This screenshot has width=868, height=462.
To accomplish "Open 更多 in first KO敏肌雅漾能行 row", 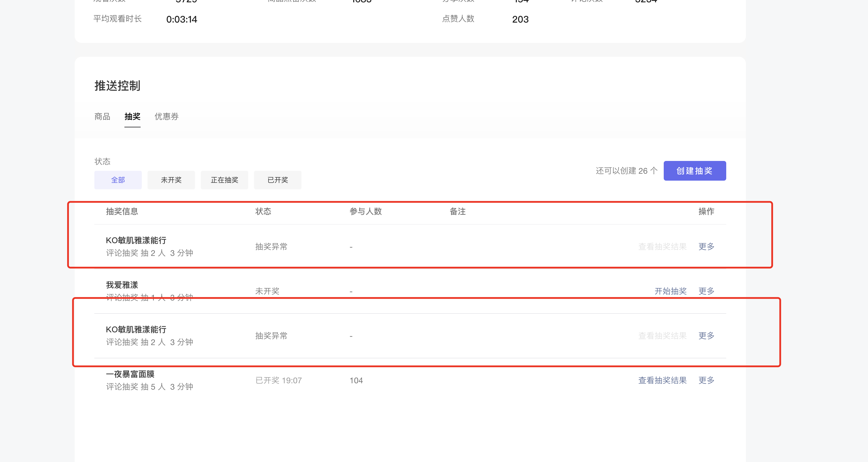I will [706, 246].
